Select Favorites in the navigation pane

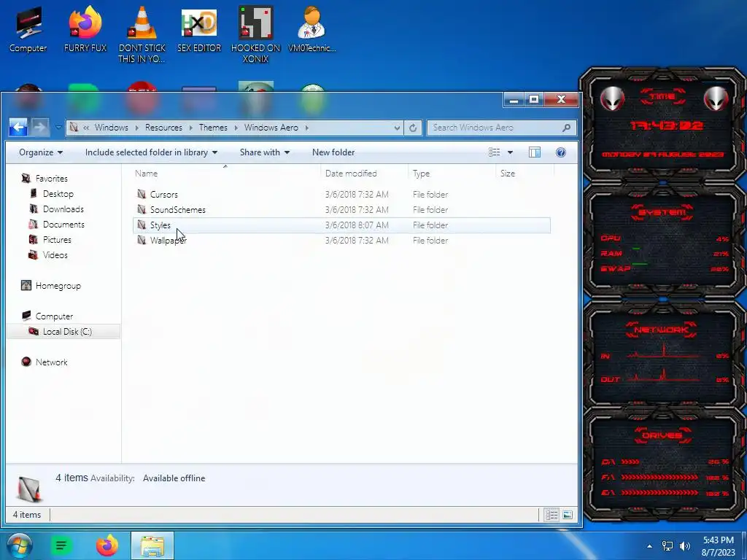(52, 179)
